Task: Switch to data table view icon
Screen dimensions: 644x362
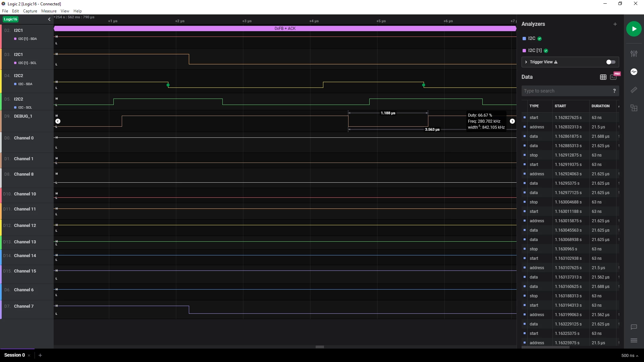Action: click(603, 77)
